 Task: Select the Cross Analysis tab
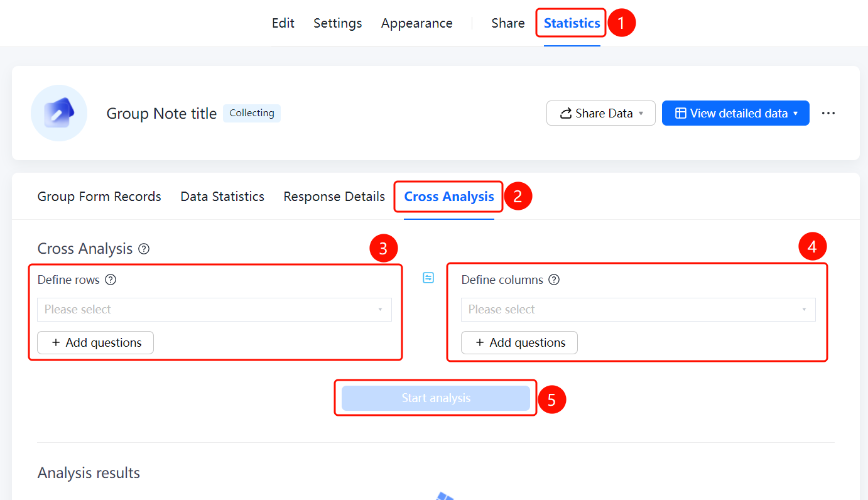click(449, 197)
